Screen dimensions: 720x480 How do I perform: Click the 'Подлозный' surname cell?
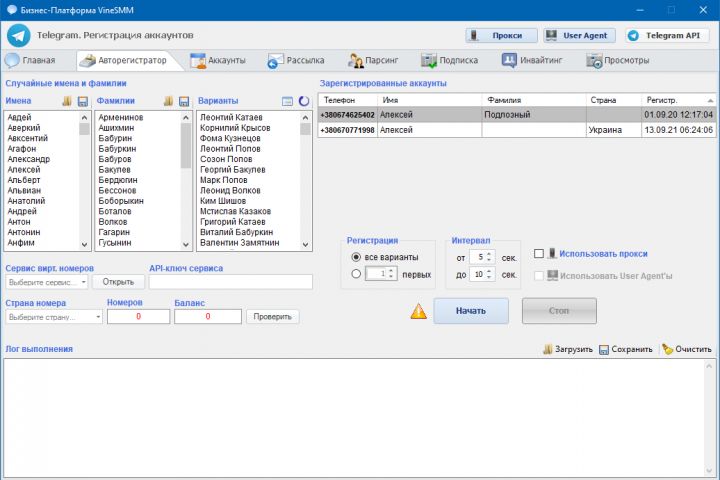click(534, 115)
